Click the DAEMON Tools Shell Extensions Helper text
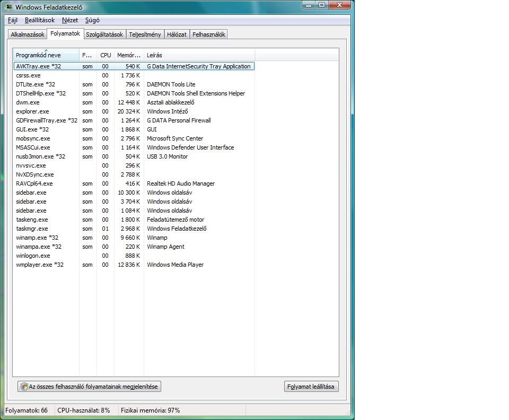509x420 pixels. (196, 93)
